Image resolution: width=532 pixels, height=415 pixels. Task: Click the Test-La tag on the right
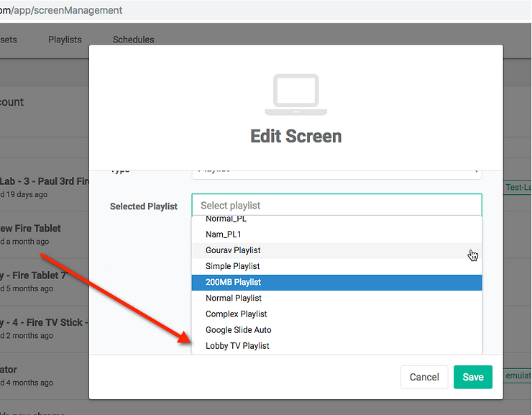click(518, 187)
